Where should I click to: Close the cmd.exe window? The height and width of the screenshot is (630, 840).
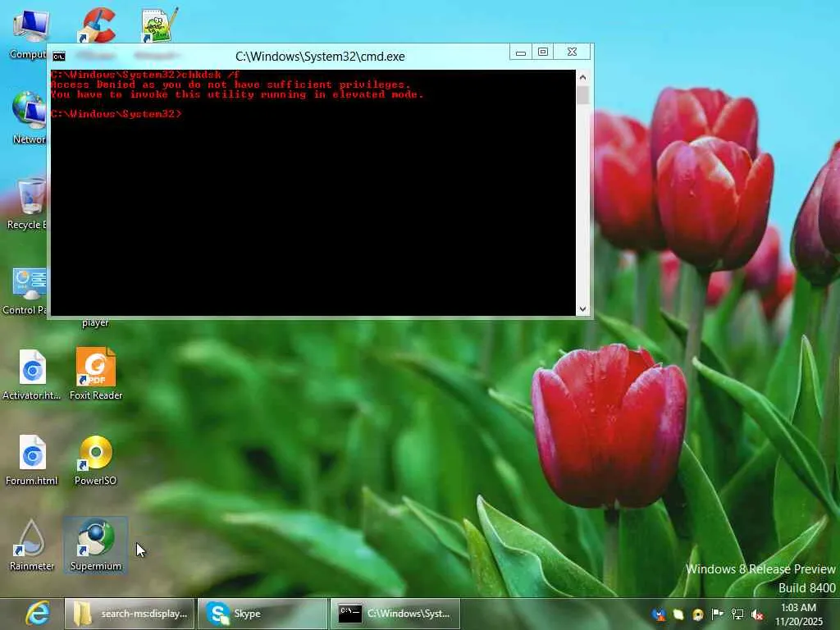(572, 52)
